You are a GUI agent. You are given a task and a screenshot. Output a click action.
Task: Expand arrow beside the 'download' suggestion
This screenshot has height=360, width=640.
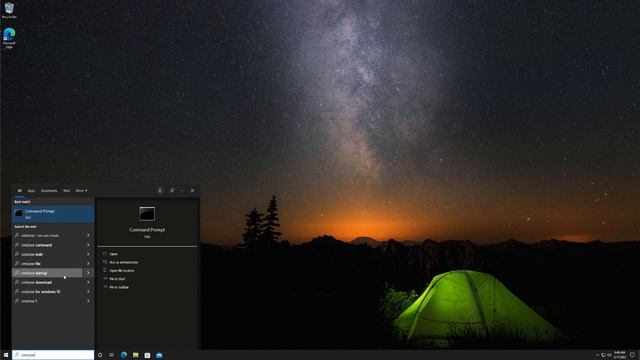tap(88, 282)
